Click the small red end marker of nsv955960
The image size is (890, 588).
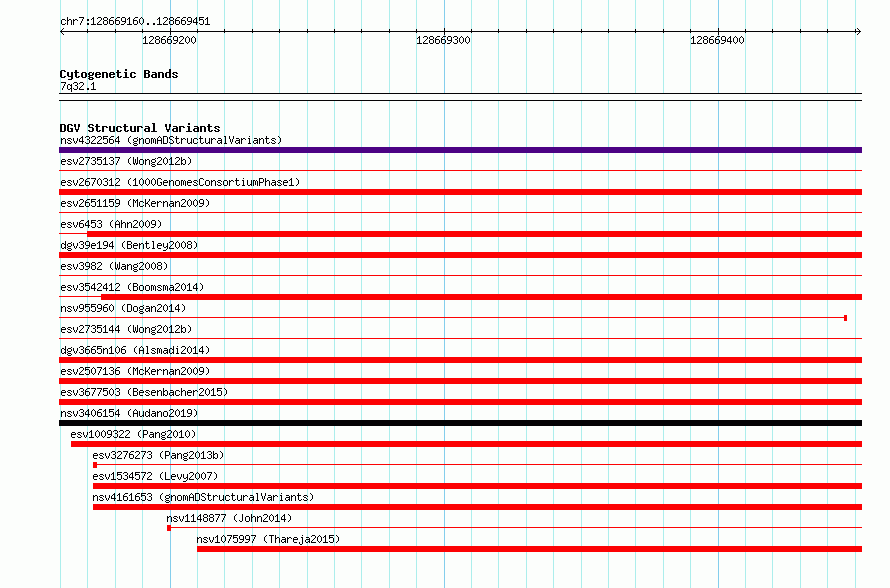[846, 318]
